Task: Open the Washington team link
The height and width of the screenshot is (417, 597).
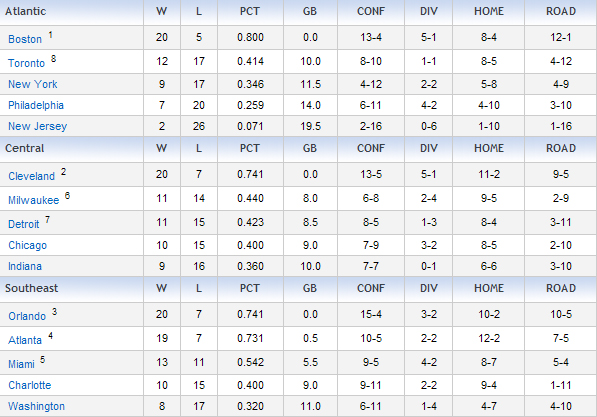Action: [37, 406]
